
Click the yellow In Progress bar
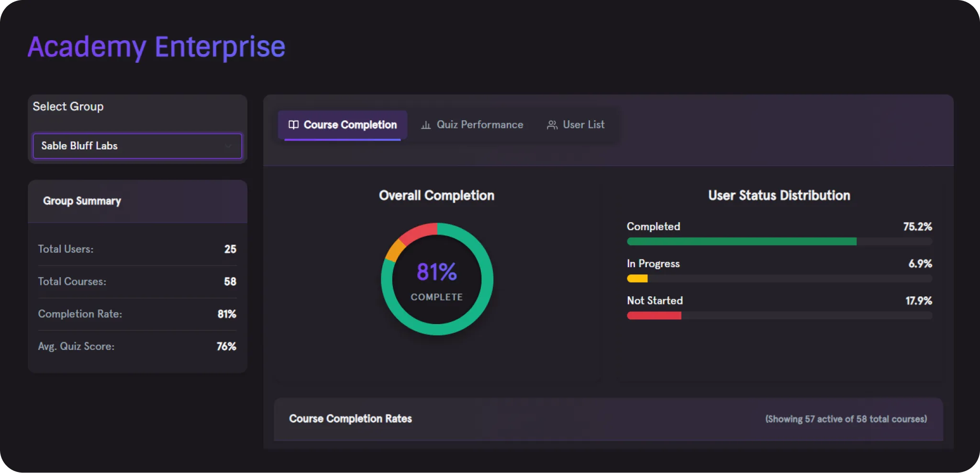pos(637,279)
